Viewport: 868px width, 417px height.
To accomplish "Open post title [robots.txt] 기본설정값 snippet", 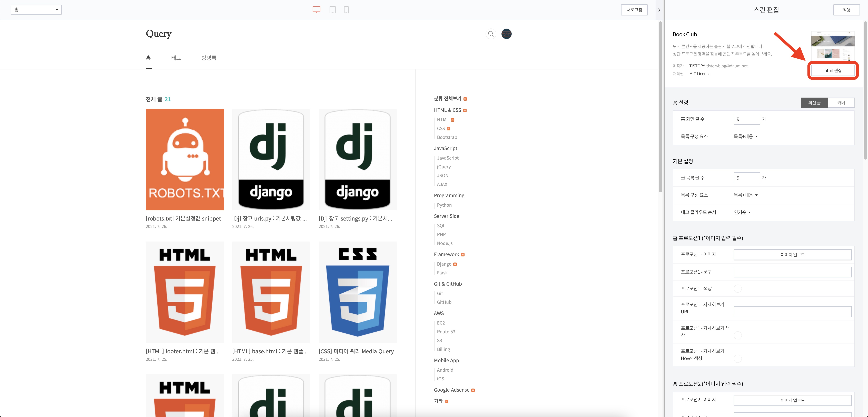I will click(x=183, y=218).
